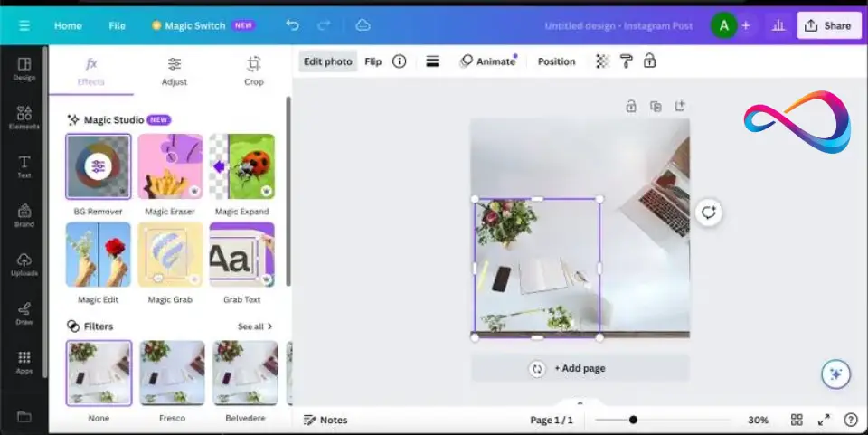Expand the page thumbnails chevron at bottom
The image size is (868, 435).
coord(580,403)
